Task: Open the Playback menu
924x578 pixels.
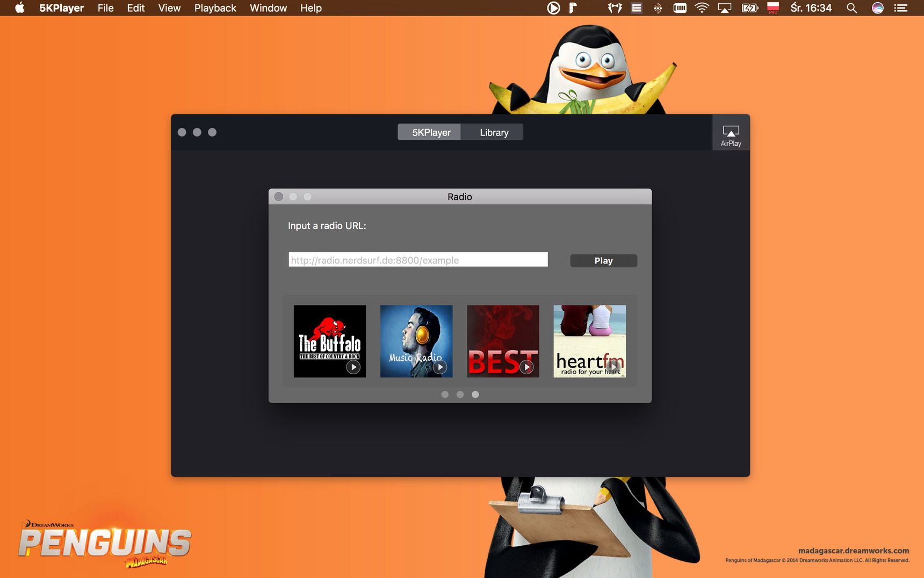Action: click(215, 8)
